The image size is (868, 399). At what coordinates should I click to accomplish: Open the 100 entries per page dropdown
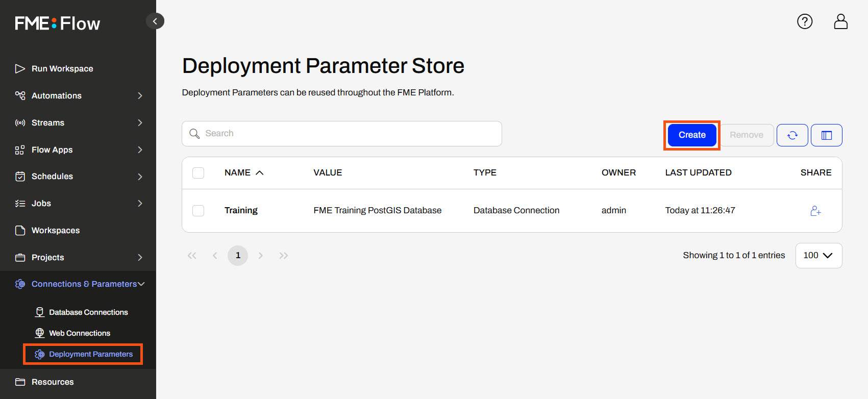[x=818, y=256]
